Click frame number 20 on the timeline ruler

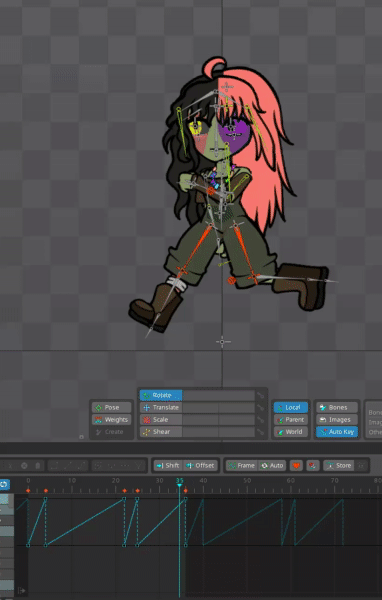(115, 480)
